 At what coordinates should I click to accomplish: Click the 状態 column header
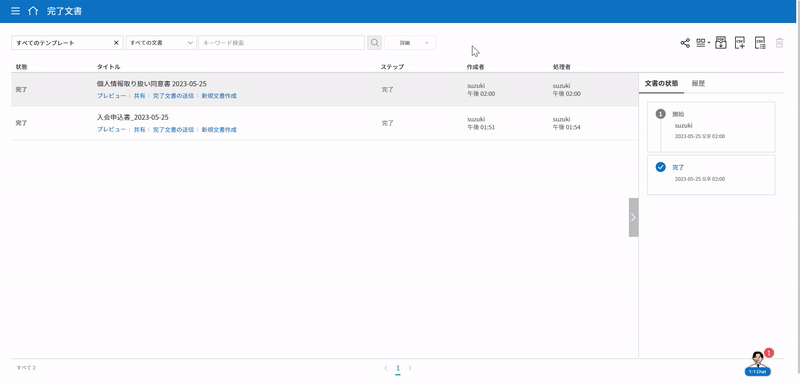(x=21, y=67)
